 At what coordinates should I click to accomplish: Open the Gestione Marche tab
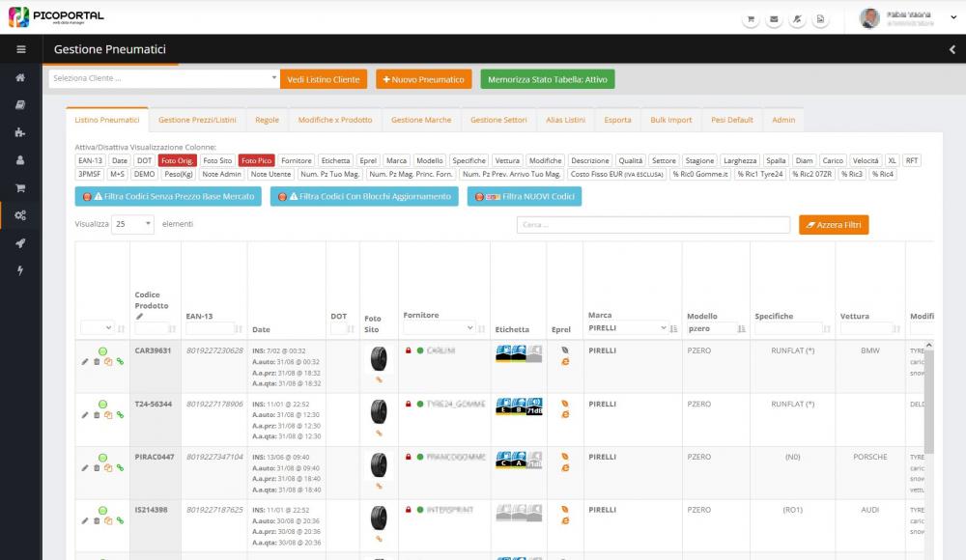tap(421, 120)
